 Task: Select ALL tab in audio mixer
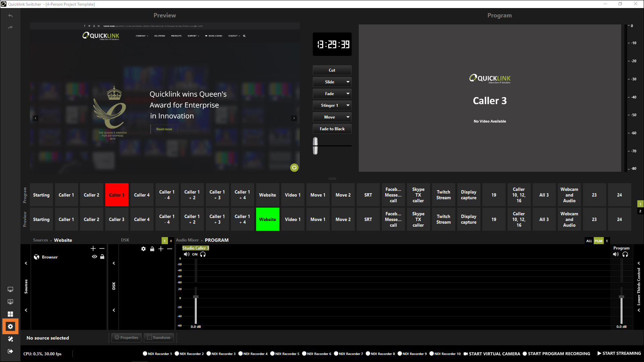589,241
